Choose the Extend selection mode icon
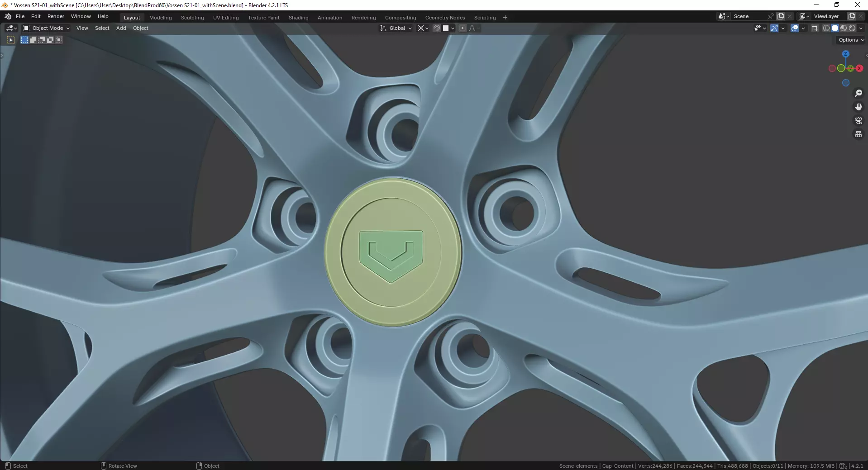Screen dimensions: 868x470 33,40
